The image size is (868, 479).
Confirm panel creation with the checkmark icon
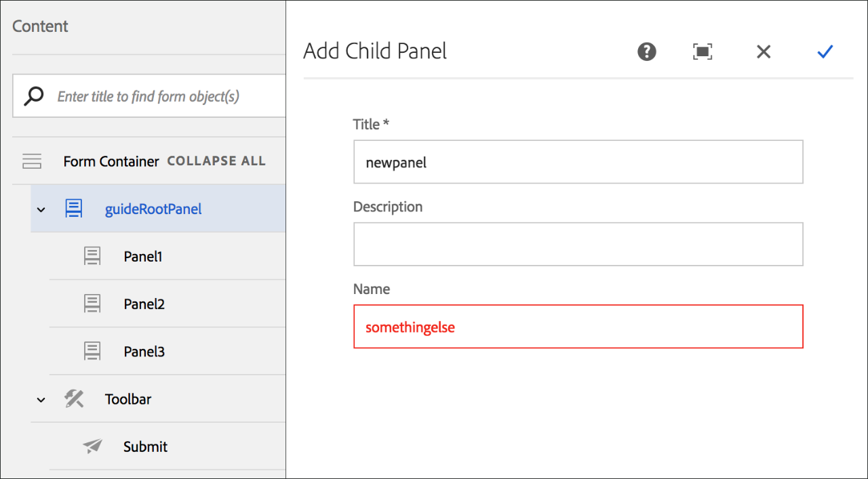[825, 51]
